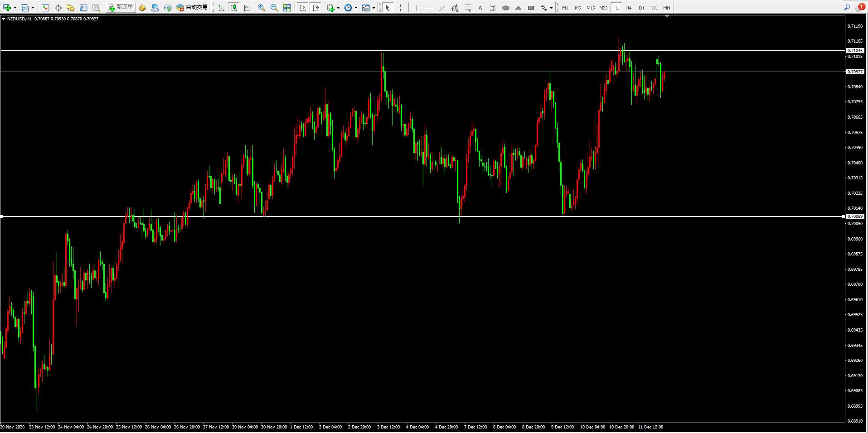Select the crosshair tool

point(400,8)
